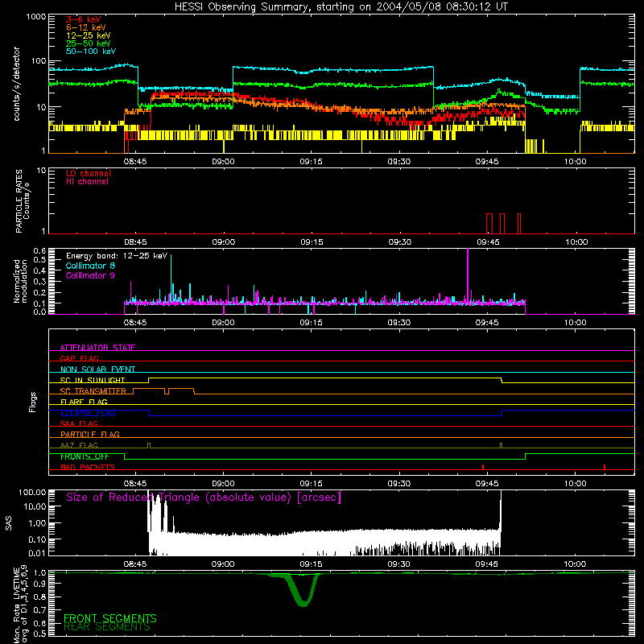Click the NON_SOLAR_EVENT flag label

pyautogui.click(x=97, y=369)
